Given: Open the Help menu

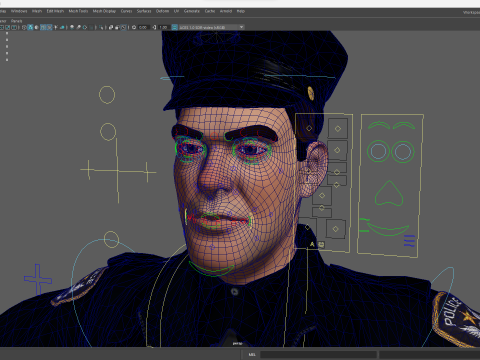Looking at the screenshot, I should point(241,11).
